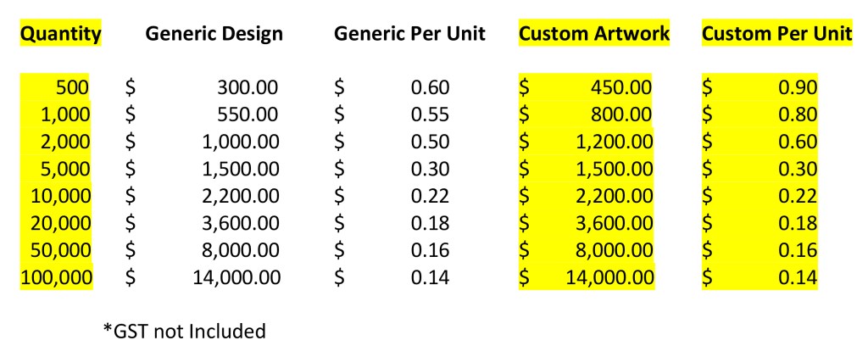The width and height of the screenshot is (868, 357).
Task: Select the 0.55 Generic Per Unit value
Action: (430, 114)
